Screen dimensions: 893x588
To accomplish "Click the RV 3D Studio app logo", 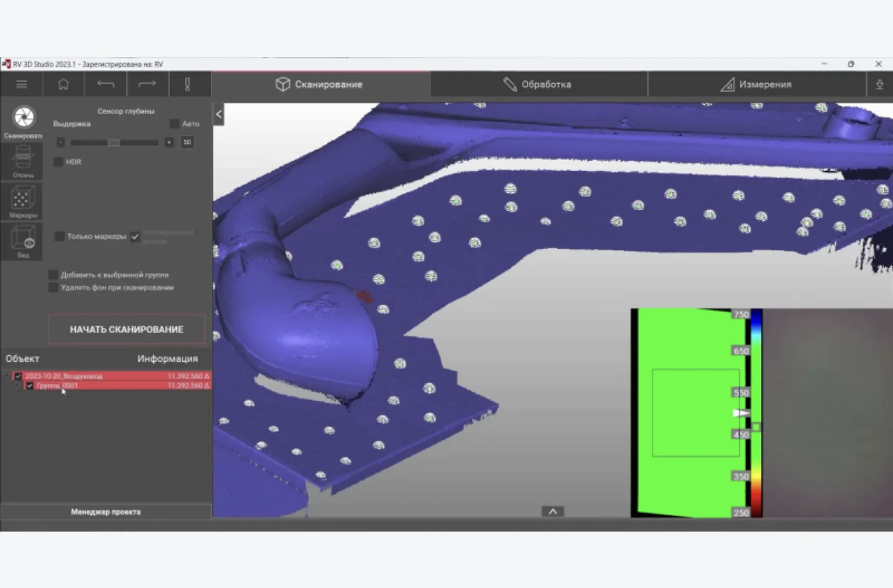I will (6, 64).
